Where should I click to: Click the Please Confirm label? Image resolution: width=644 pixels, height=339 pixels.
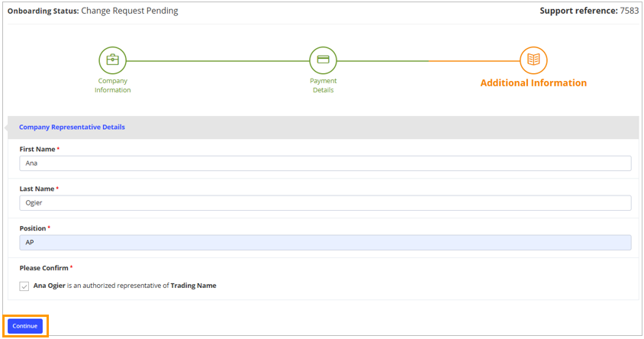[x=44, y=268]
